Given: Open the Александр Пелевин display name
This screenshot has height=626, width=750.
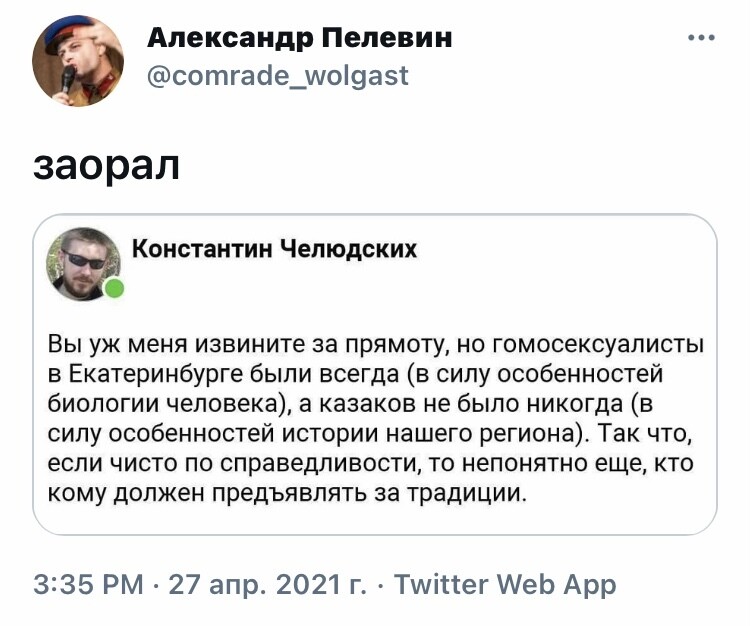Looking at the screenshot, I should tap(300, 38).
